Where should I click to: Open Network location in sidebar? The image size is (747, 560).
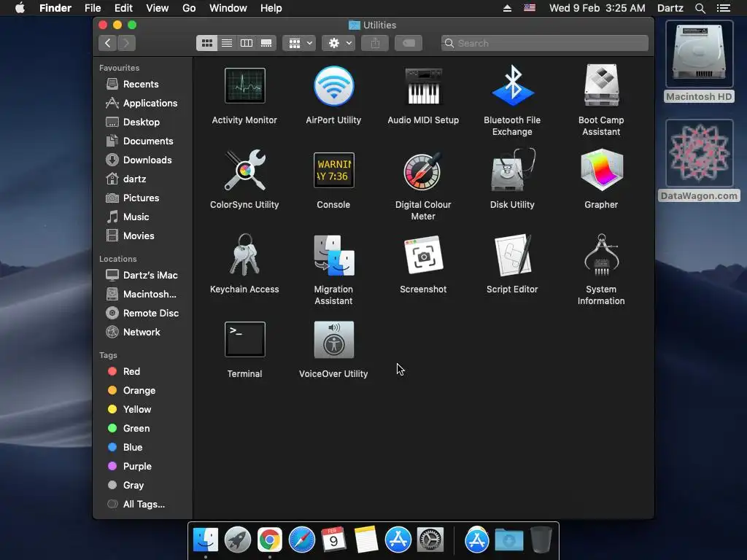tap(142, 332)
